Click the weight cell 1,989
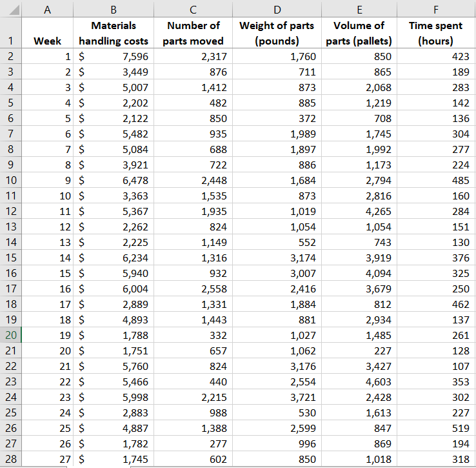The image size is (476, 468). [x=277, y=134]
